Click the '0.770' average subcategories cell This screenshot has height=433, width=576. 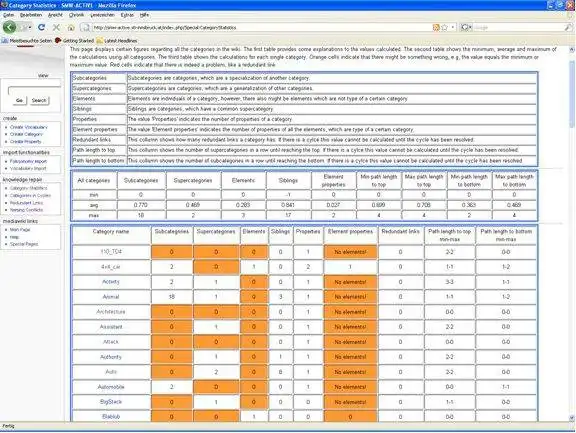click(x=141, y=205)
